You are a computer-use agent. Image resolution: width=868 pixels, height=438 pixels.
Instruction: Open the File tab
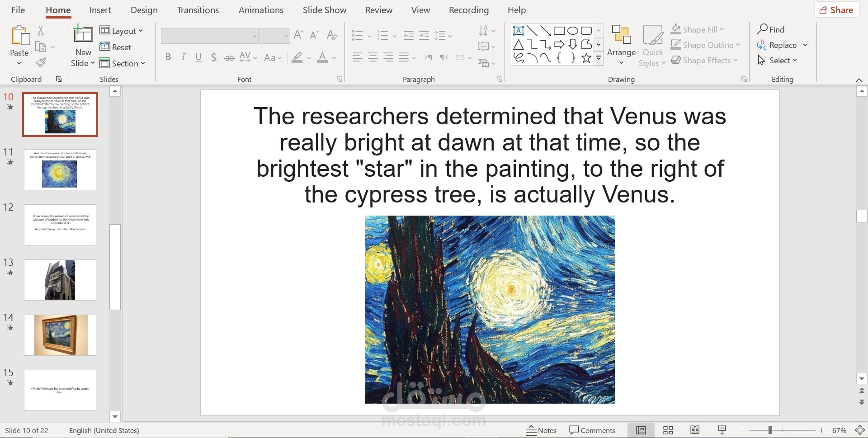coord(18,10)
